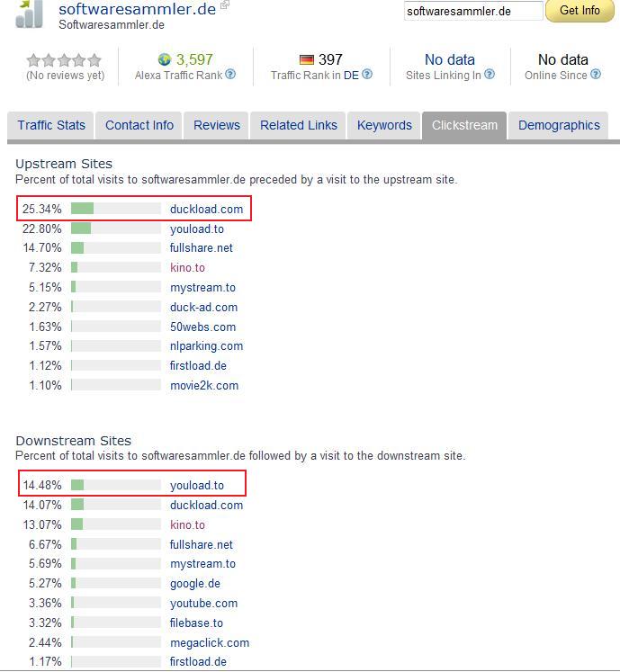Click the help icon beside Alexa Traffic Rank
The width and height of the screenshot is (620, 672).
coord(230,75)
